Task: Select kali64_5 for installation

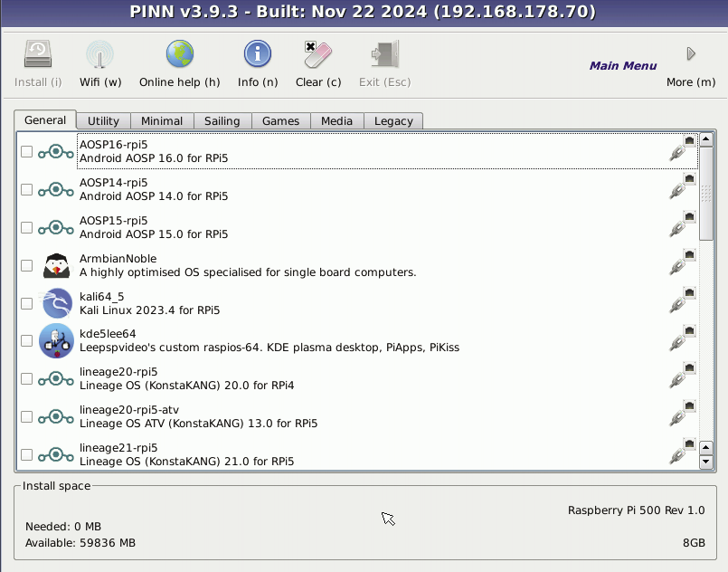Action: (x=26, y=303)
